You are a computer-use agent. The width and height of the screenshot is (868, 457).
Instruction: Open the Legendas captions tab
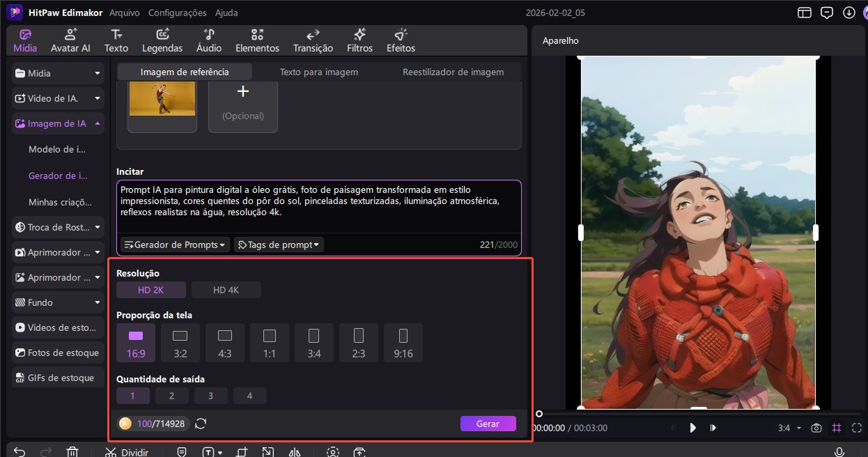coord(162,40)
